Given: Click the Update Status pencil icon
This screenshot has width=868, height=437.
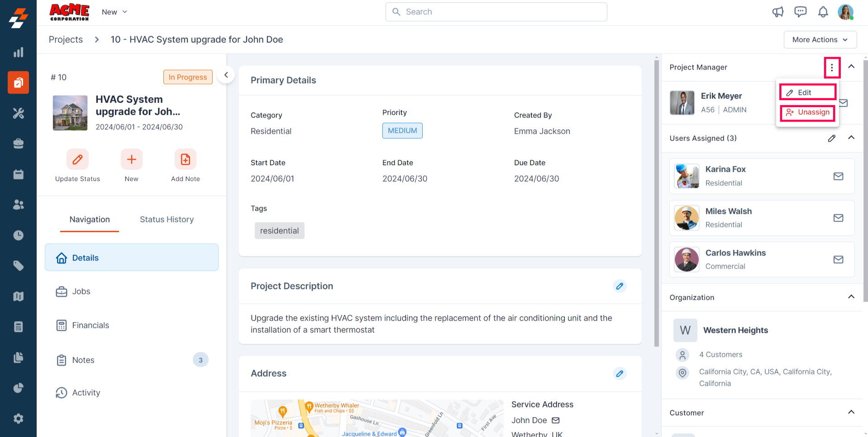Looking at the screenshot, I should click(x=77, y=159).
